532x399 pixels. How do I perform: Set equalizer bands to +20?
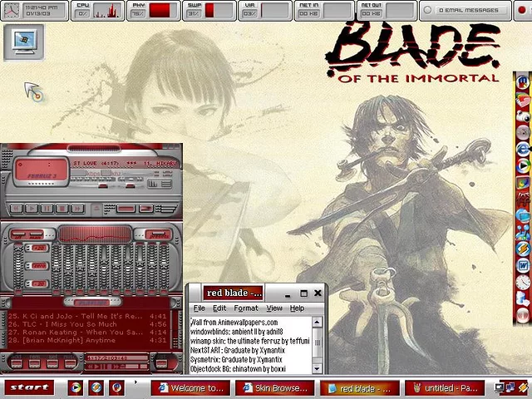pyautogui.click(x=39, y=248)
